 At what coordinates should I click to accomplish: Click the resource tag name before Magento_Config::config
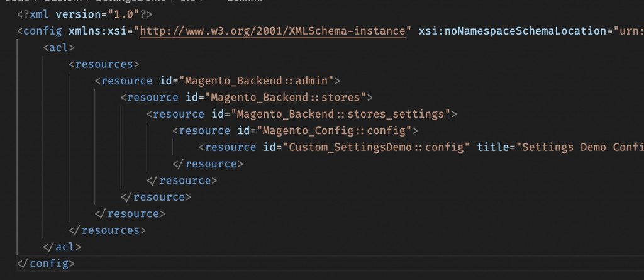point(204,131)
